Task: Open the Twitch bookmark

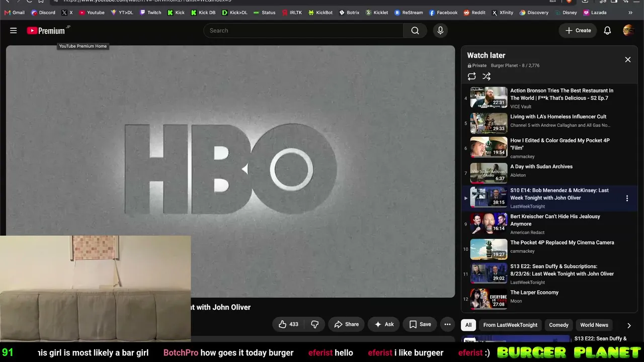Action: [150, 13]
